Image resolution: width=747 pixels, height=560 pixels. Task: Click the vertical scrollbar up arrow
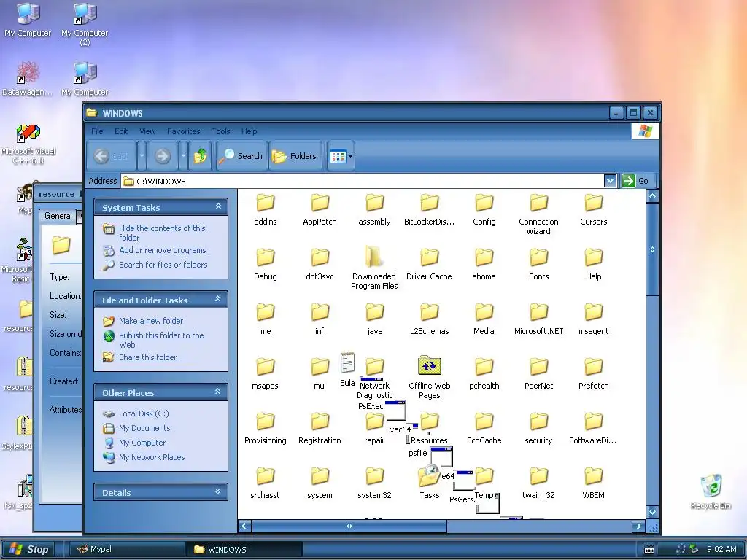(x=652, y=195)
